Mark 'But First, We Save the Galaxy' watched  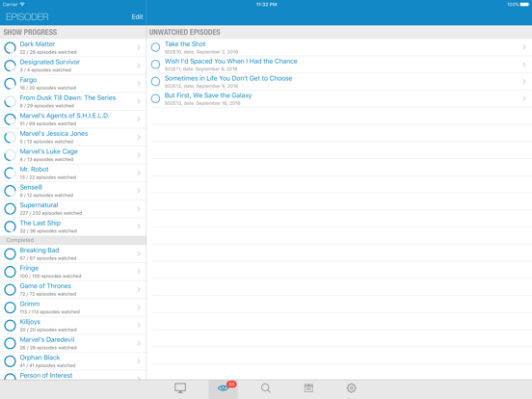pyautogui.click(x=155, y=98)
